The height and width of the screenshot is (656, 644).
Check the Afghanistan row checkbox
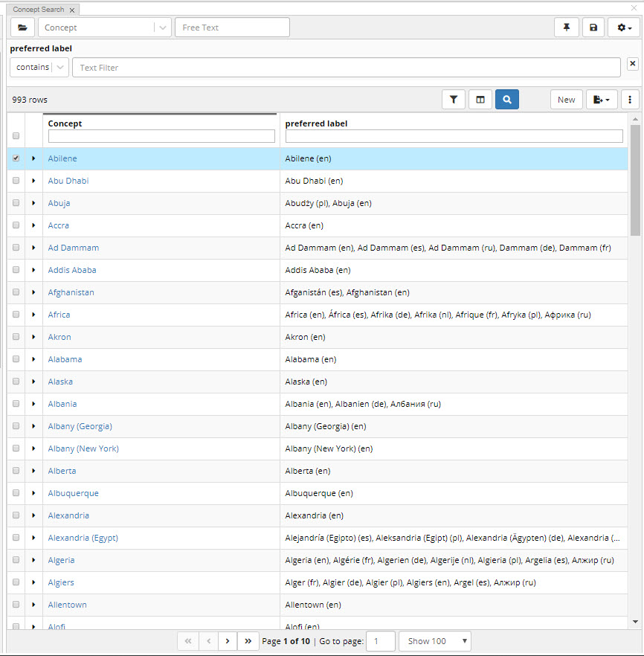[x=16, y=292]
